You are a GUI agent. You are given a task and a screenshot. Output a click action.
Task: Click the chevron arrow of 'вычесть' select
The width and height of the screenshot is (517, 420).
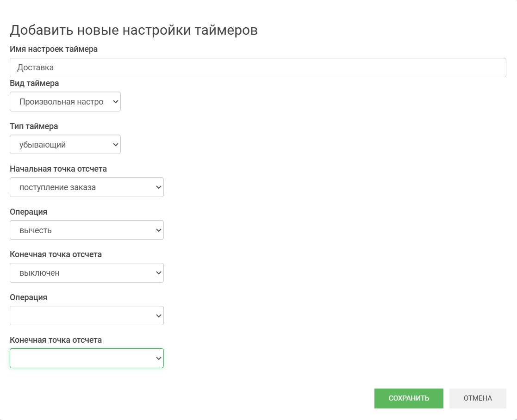(158, 230)
